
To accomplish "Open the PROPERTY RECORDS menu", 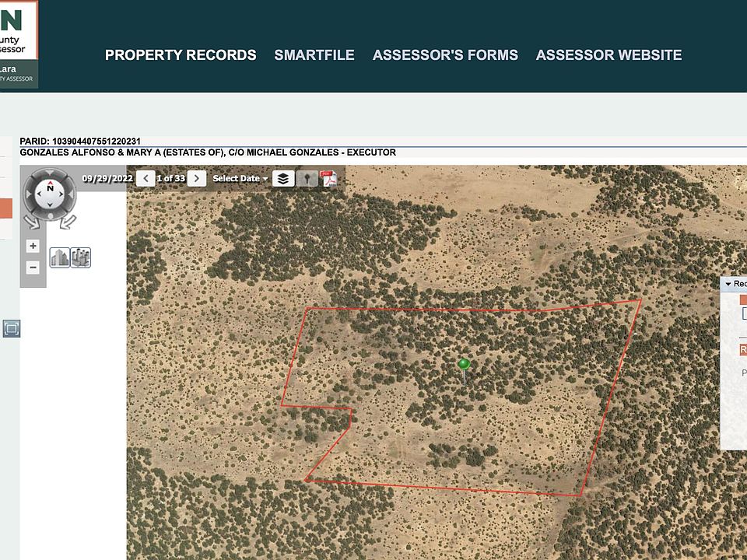I will pyautogui.click(x=181, y=54).
